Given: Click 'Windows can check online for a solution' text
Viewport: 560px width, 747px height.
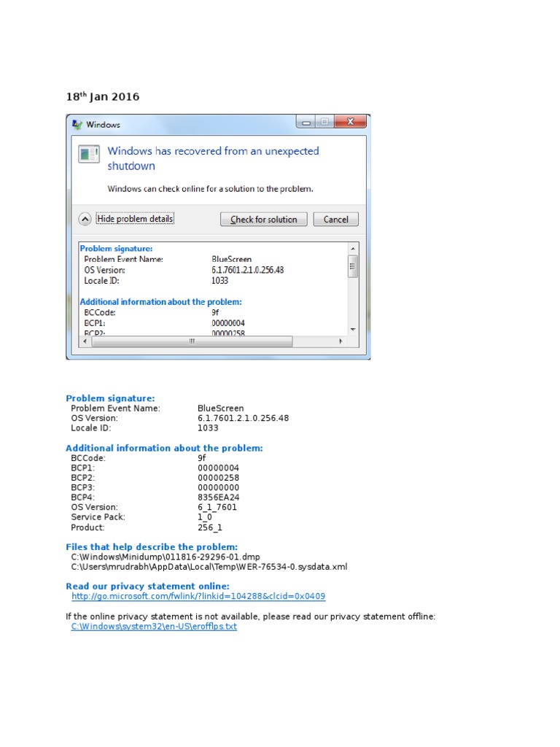Looking at the screenshot, I should point(210,189).
